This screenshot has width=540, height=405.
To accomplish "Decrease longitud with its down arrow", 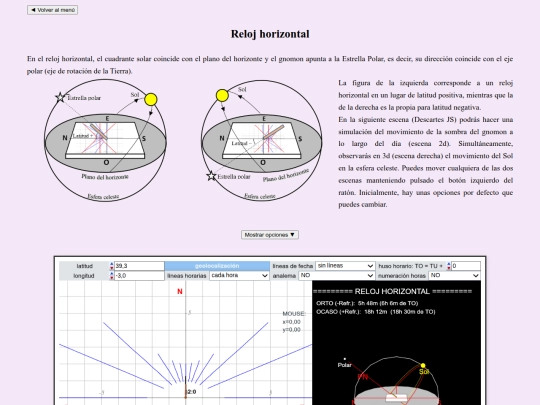I will pyautogui.click(x=112, y=278).
